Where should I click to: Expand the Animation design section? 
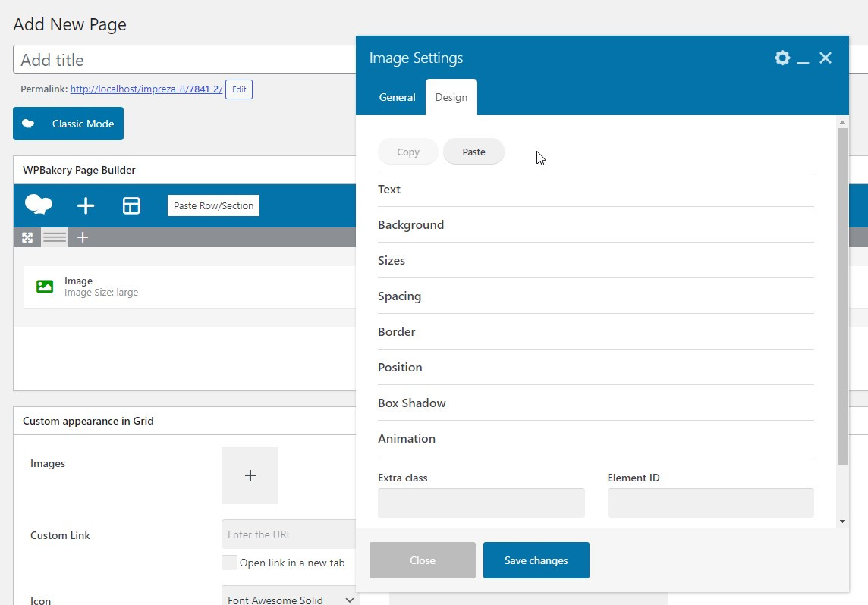click(596, 438)
